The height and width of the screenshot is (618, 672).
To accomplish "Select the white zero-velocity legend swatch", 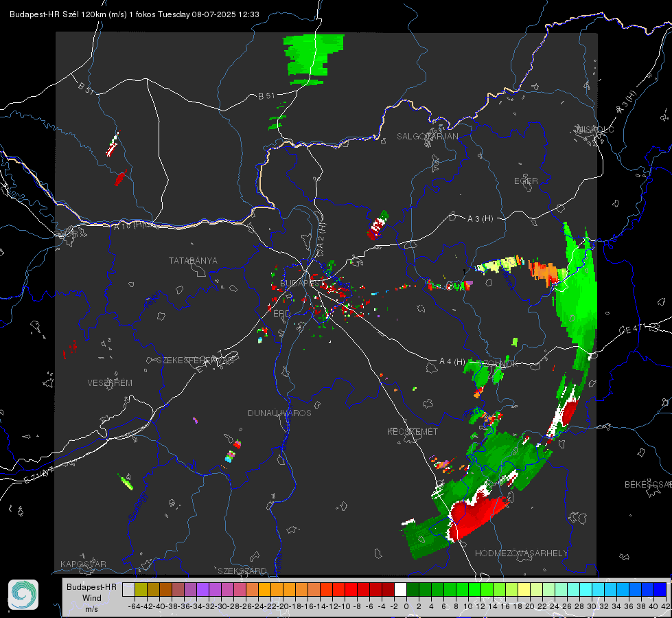I will tap(400, 589).
